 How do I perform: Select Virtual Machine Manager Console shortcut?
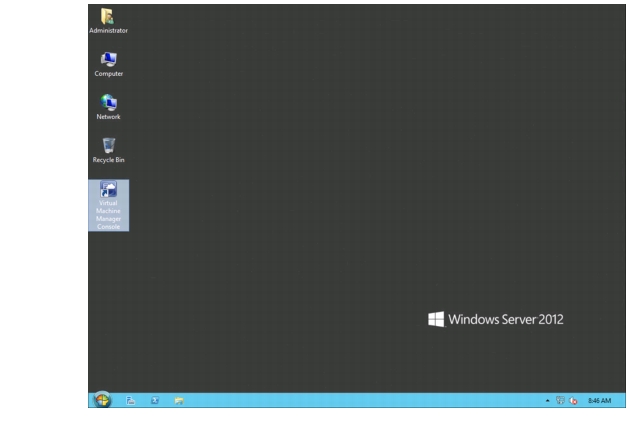coord(108,205)
